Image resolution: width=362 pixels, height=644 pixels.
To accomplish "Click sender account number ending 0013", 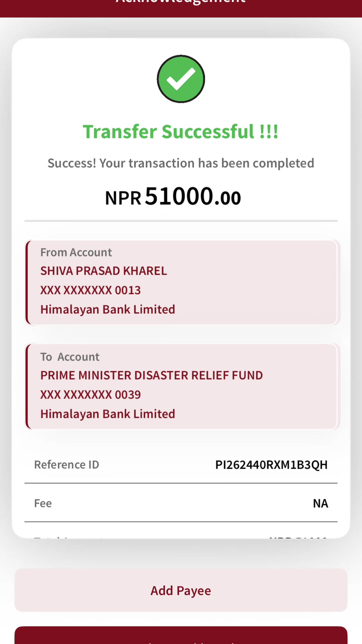I will (x=90, y=290).
